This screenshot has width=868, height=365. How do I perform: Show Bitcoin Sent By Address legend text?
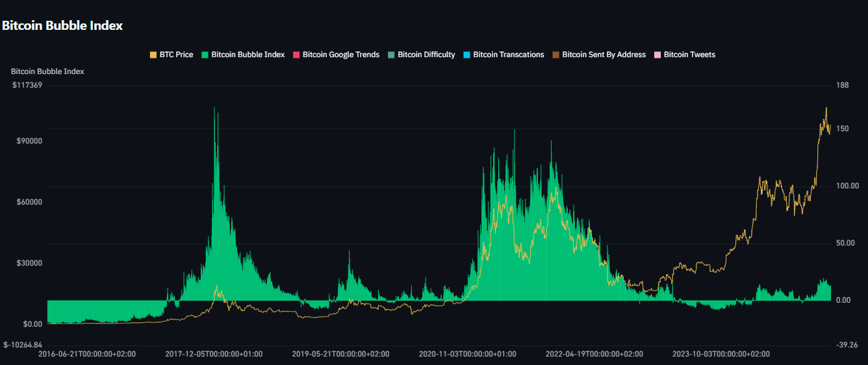click(604, 55)
